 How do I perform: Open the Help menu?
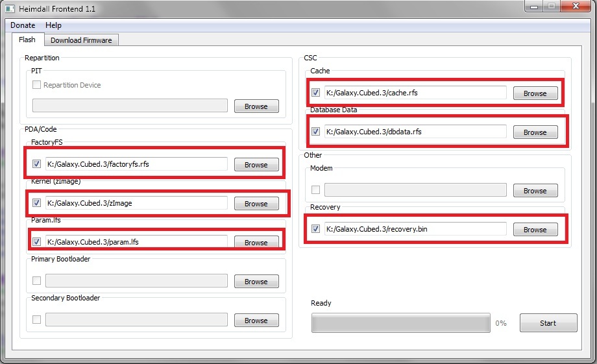(53, 25)
